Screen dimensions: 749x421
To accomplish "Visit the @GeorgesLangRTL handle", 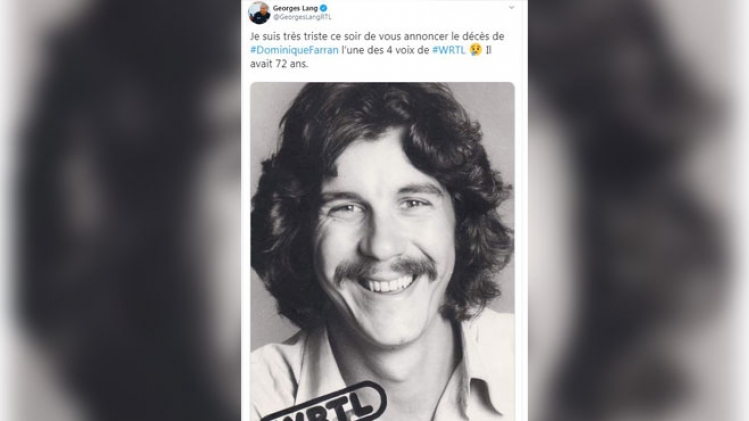I will 302,17.
